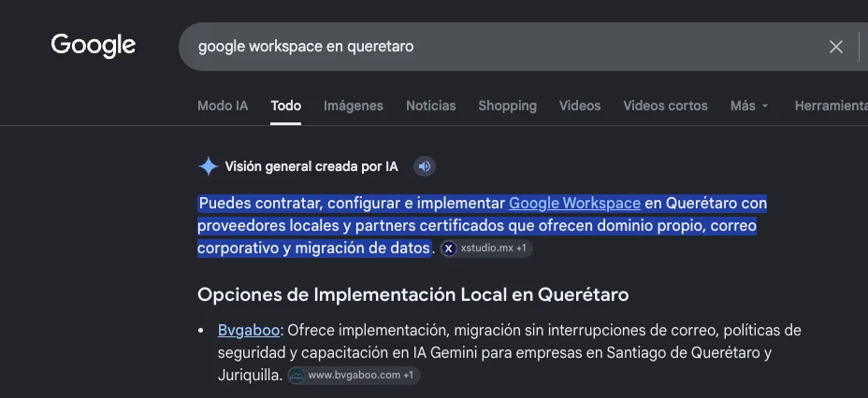The height and width of the screenshot is (398, 868).
Task: Open the Google logo homepage
Action: [93, 46]
